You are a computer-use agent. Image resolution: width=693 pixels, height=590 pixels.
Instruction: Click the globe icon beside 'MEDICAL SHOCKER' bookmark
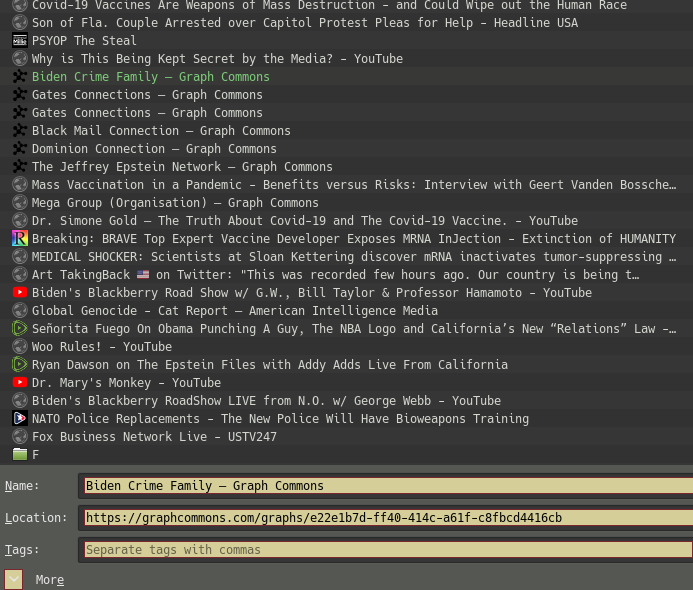click(x=19, y=256)
